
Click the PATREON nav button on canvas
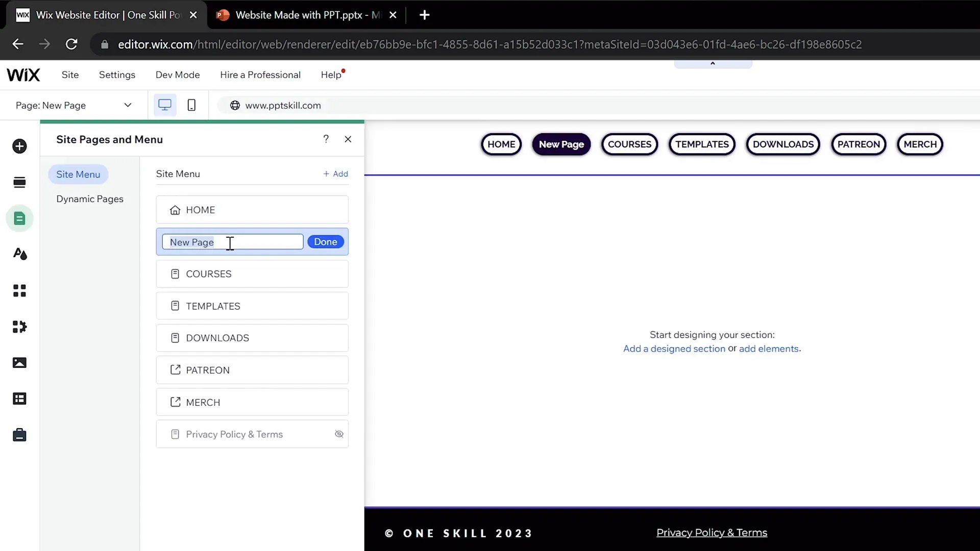click(x=859, y=144)
